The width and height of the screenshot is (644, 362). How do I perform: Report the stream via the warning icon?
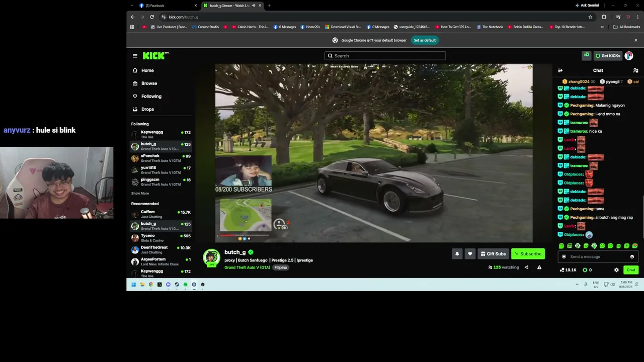pos(539,267)
